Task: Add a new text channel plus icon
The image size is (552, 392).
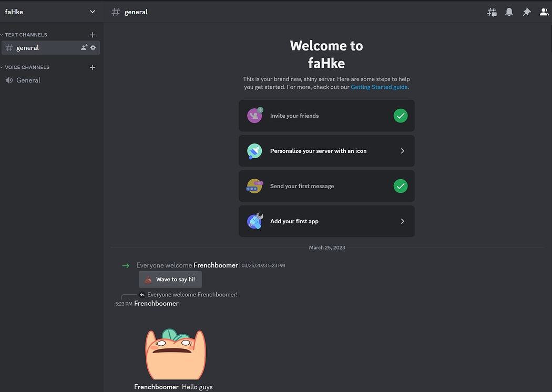Action: pyautogui.click(x=93, y=35)
